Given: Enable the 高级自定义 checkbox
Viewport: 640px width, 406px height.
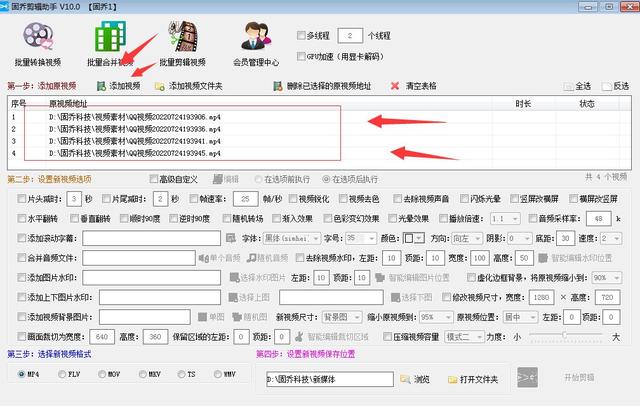Looking at the screenshot, I should point(153,179).
